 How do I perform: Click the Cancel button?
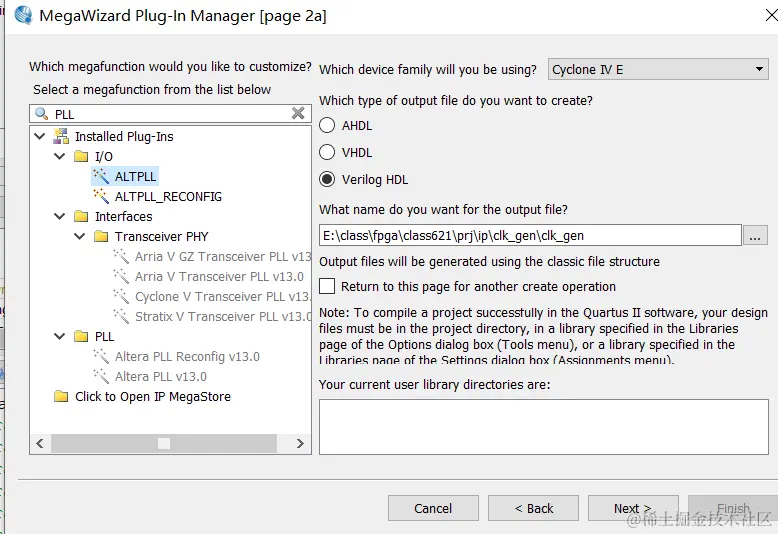433,508
